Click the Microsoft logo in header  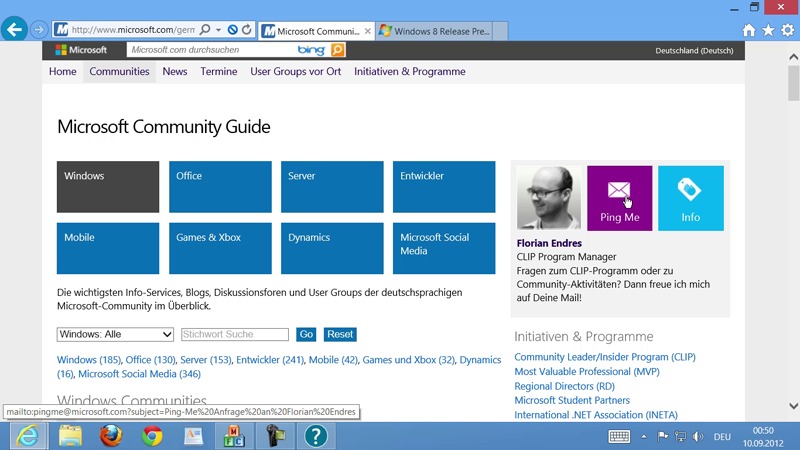coord(81,50)
